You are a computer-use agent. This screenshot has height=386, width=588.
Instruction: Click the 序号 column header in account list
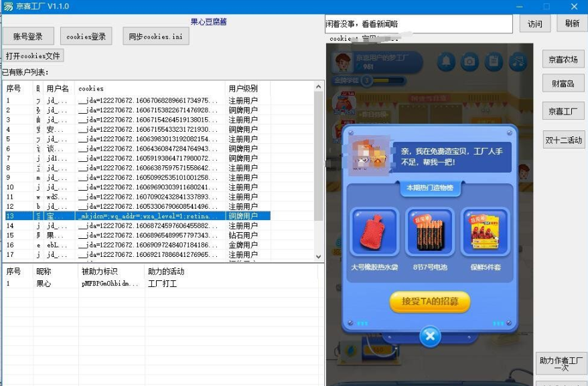[x=17, y=88]
